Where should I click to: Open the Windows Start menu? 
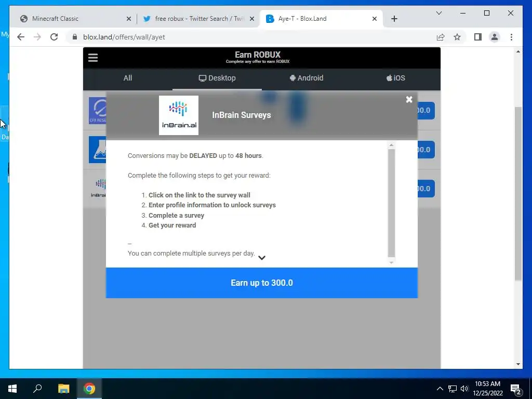click(x=12, y=389)
